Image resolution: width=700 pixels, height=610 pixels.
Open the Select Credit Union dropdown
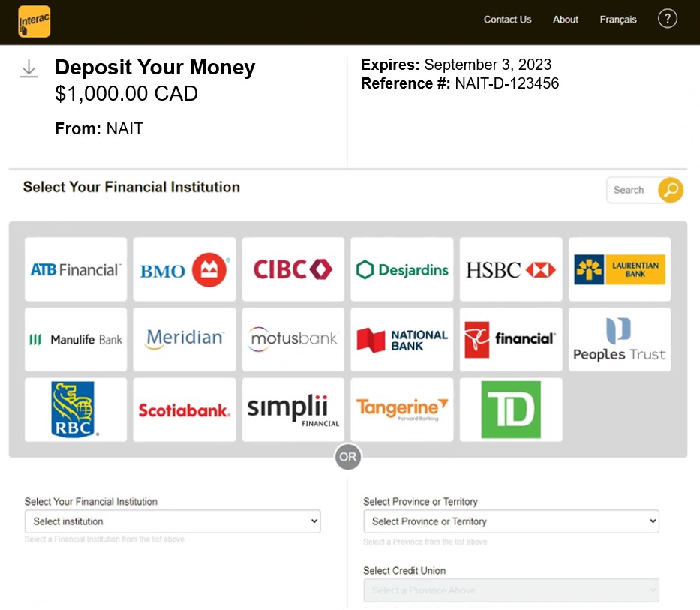click(511, 590)
